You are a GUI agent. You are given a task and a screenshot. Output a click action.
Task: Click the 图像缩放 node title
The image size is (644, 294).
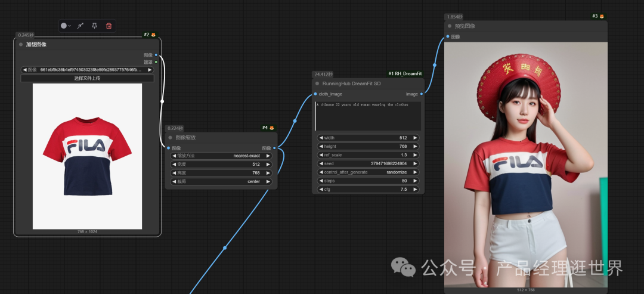tap(185, 138)
